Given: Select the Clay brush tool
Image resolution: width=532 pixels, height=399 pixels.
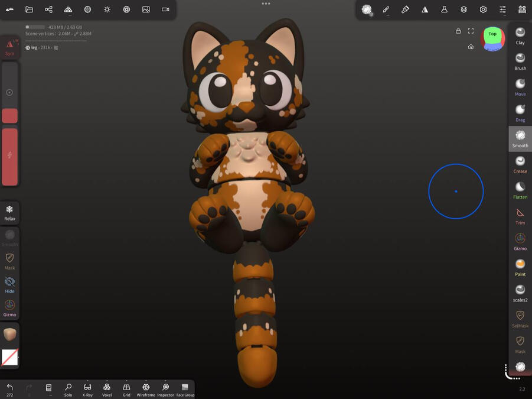Looking at the screenshot, I should [520, 34].
